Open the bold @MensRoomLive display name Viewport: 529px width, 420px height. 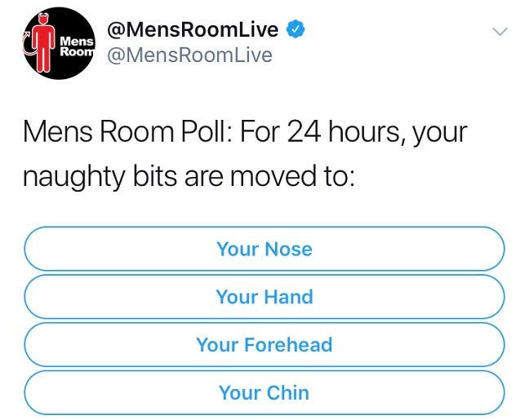(193, 30)
